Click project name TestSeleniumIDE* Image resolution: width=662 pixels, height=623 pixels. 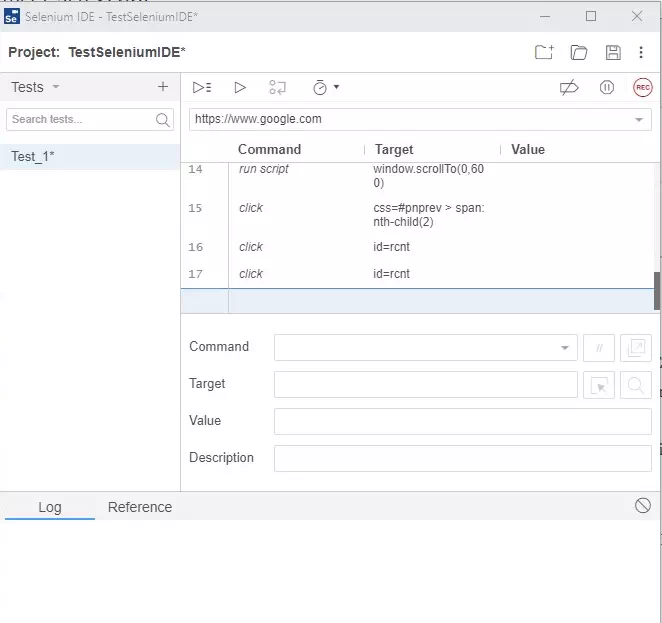[x=127, y=52]
